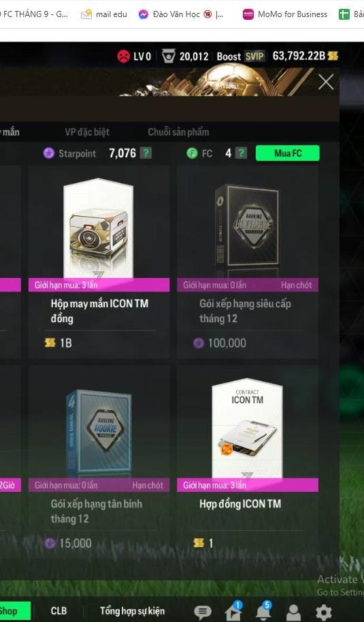Select the Hộp may mắn ICON TM đồng item
364x622 pixels.
coord(99,262)
